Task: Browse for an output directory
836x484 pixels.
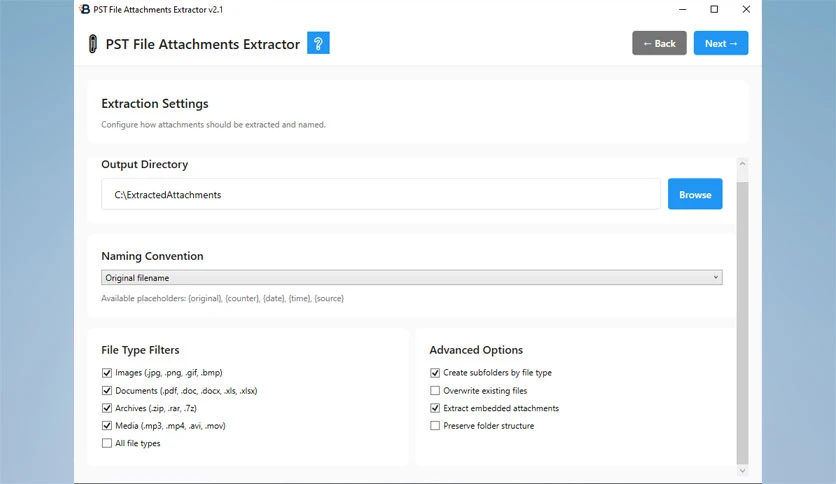Action: click(x=695, y=194)
